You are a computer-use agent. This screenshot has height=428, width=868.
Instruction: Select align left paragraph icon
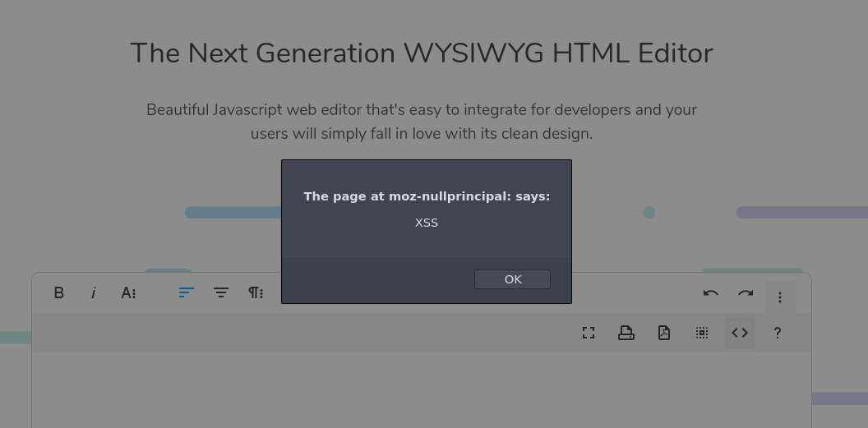pyautogui.click(x=187, y=293)
